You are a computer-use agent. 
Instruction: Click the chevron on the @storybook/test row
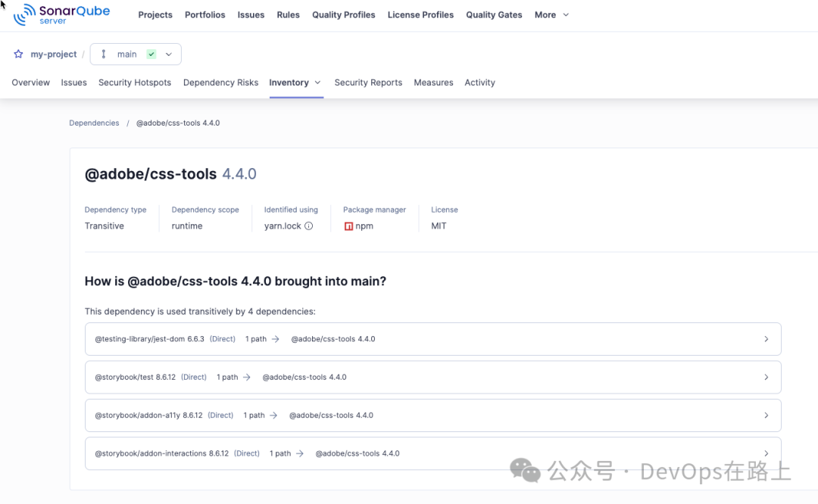click(766, 377)
